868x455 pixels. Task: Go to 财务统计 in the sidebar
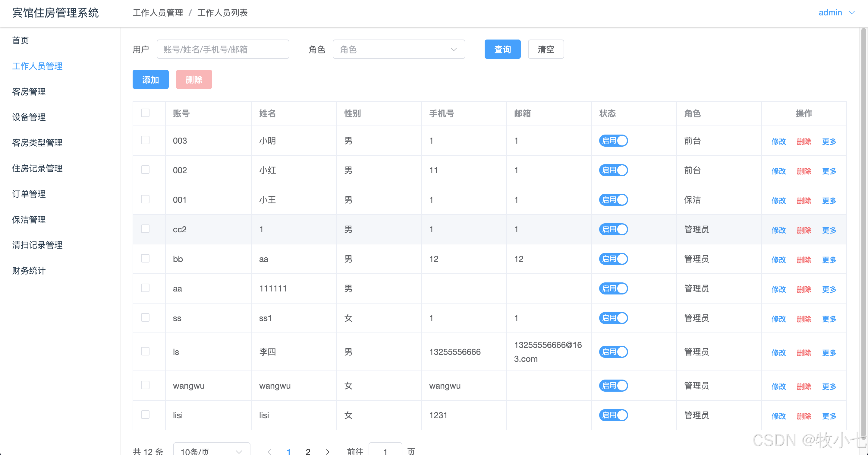[29, 271]
